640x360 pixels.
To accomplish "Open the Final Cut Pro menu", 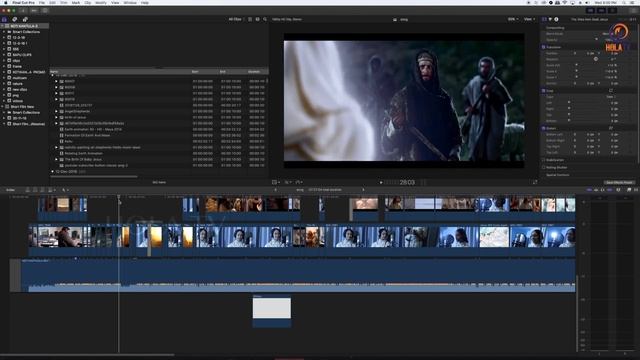I will point(23,2).
